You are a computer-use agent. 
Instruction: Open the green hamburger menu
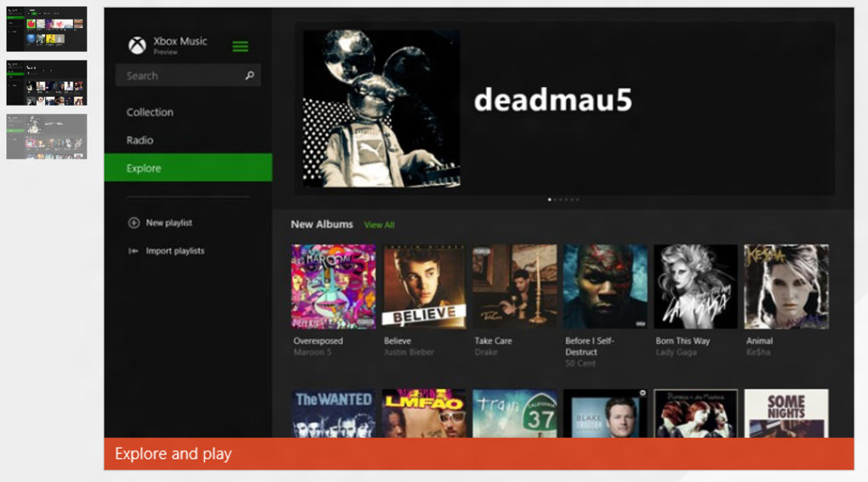241,47
